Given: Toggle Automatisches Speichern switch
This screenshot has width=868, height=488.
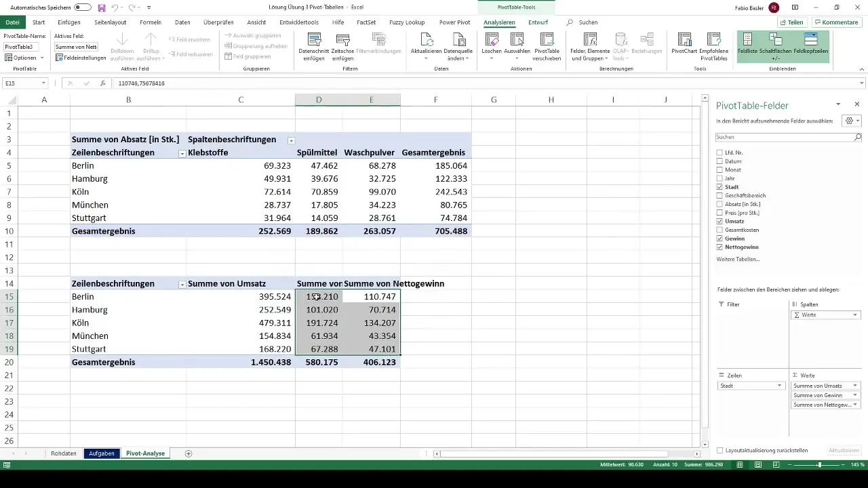Looking at the screenshot, I should coord(83,7).
